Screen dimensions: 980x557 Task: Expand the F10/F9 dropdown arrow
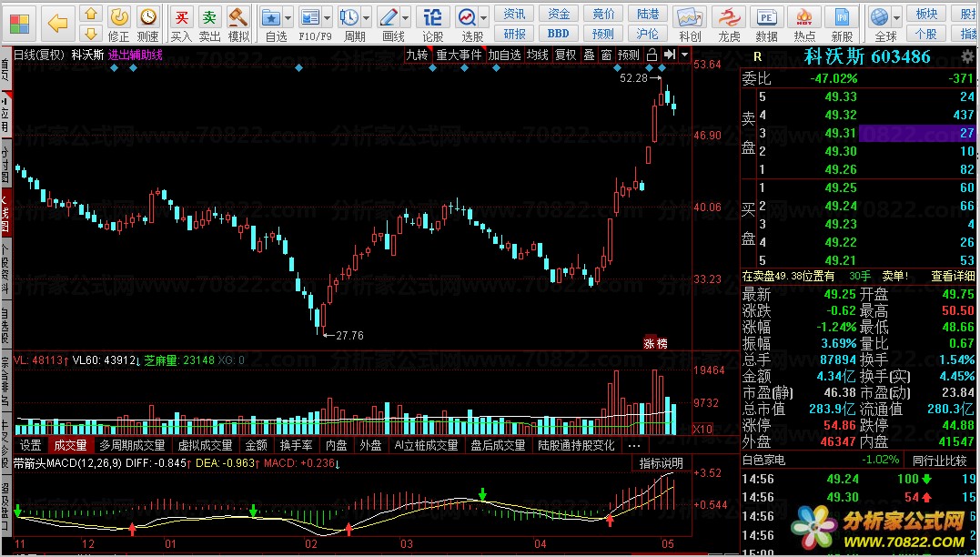click(327, 17)
